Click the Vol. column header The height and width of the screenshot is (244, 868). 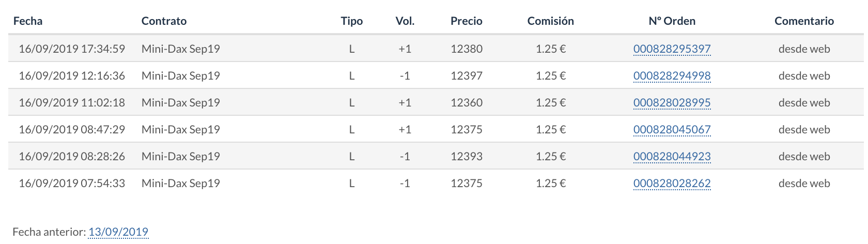[x=405, y=21]
